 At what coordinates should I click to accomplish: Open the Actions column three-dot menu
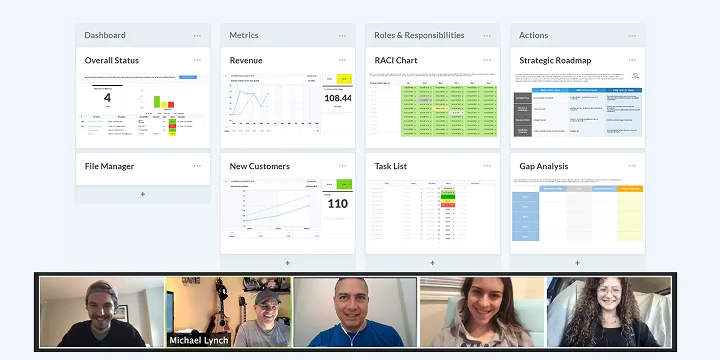click(632, 35)
